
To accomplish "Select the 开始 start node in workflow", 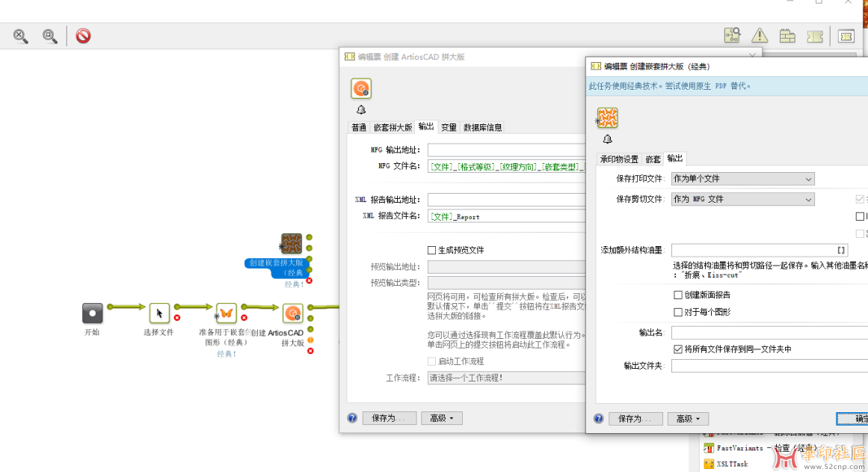I will 92,313.
